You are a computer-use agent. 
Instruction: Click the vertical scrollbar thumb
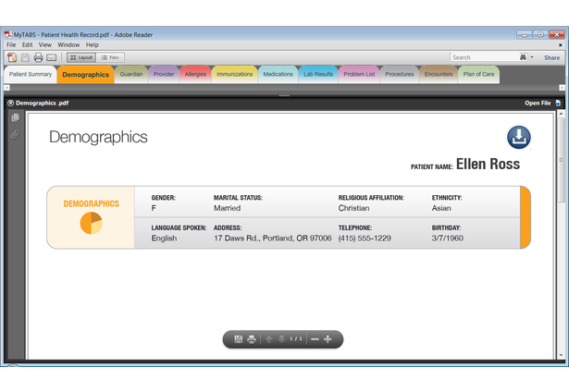tap(561, 160)
